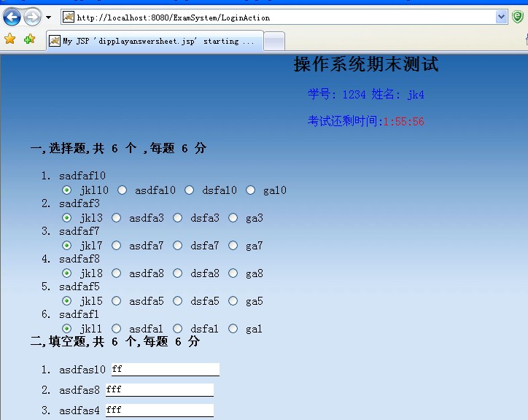This screenshot has height=420, width=528.
Task: Open the recent pages history arrow
Action: 48,17
